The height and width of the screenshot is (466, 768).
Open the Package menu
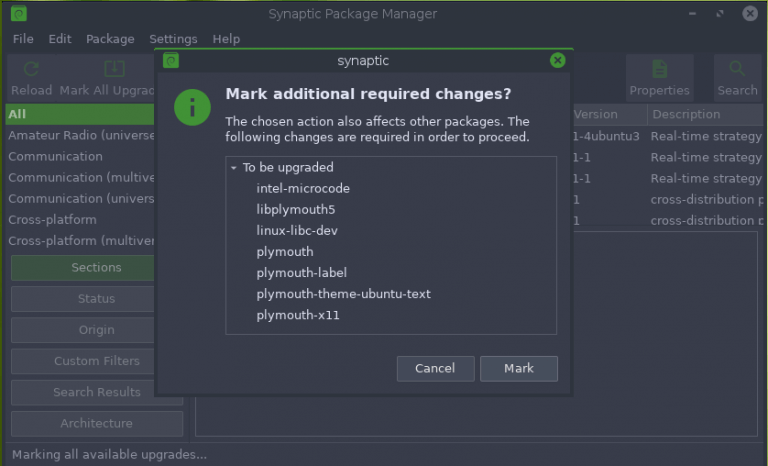click(x=110, y=39)
